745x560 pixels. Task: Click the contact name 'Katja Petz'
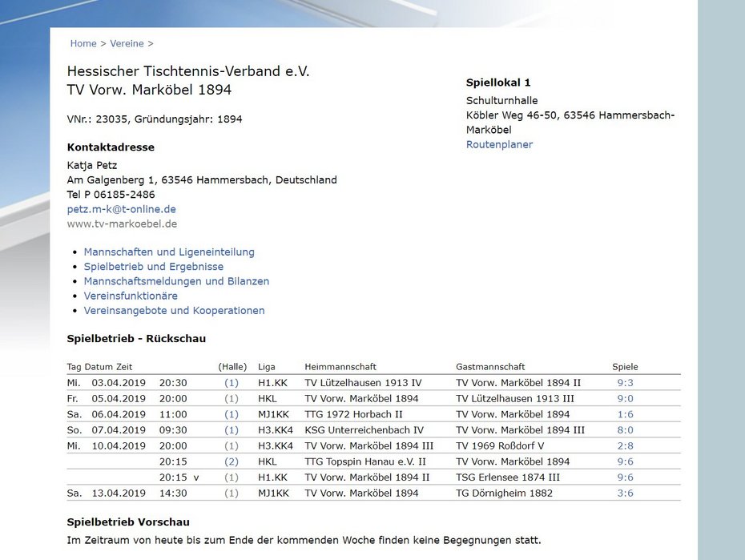pyautogui.click(x=91, y=165)
